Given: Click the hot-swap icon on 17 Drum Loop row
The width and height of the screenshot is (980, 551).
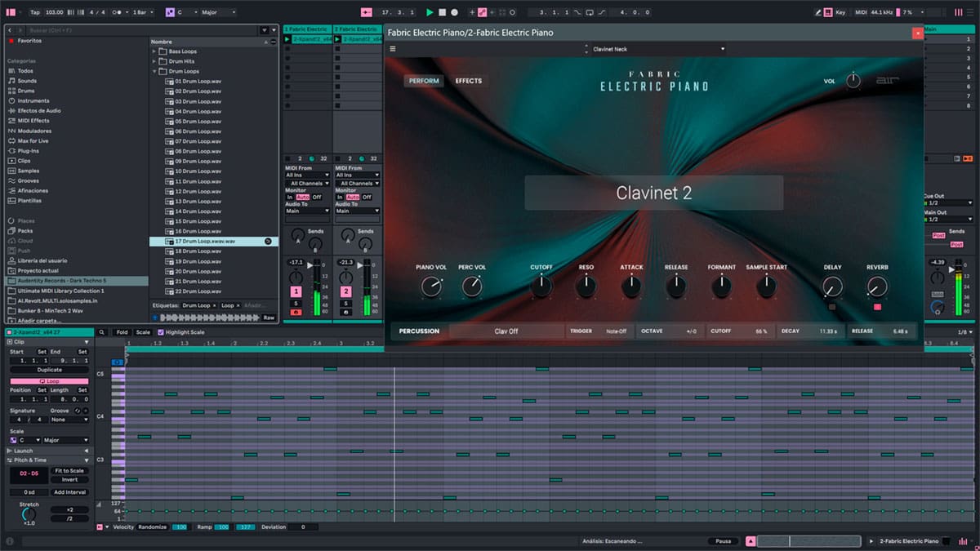Looking at the screenshot, I should pyautogui.click(x=268, y=242).
